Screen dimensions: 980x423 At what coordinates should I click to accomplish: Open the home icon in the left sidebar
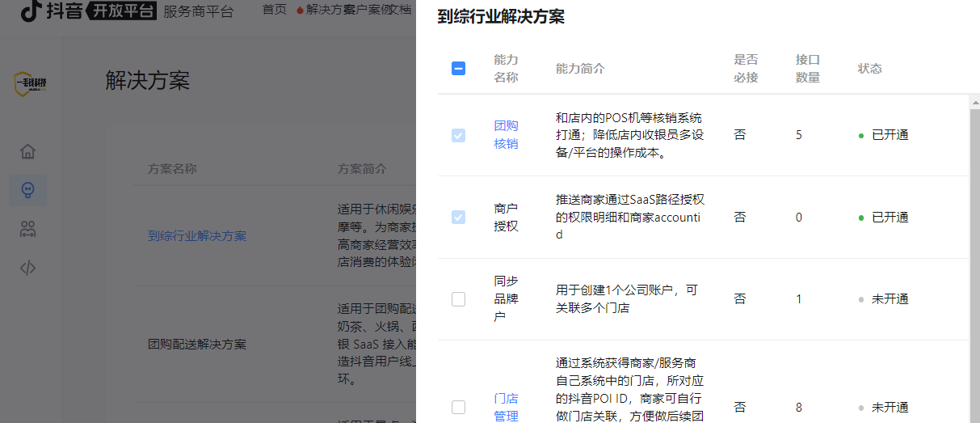pyautogui.click(x=28, y=151)
